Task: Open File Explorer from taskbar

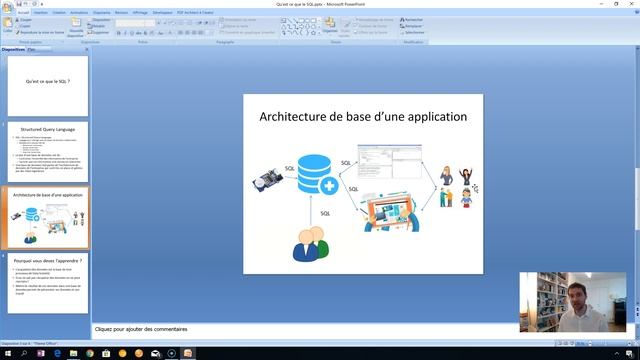Action: coord(73,353)
